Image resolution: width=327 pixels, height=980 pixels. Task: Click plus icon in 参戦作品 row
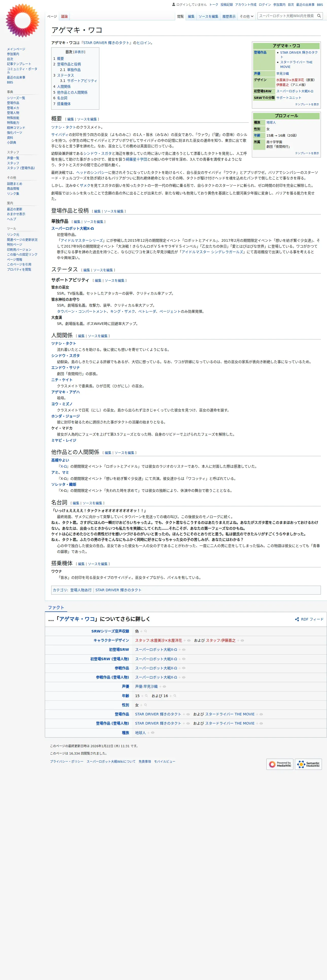click(180, 668)
